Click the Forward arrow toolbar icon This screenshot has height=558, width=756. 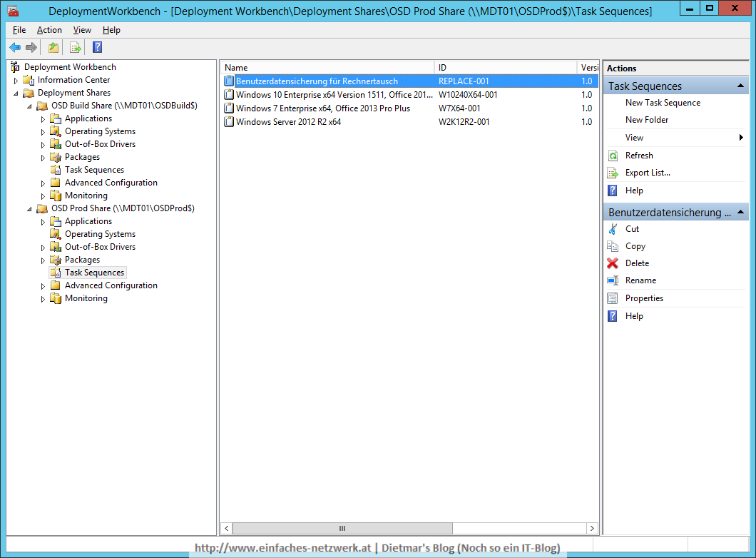(31, 47)
